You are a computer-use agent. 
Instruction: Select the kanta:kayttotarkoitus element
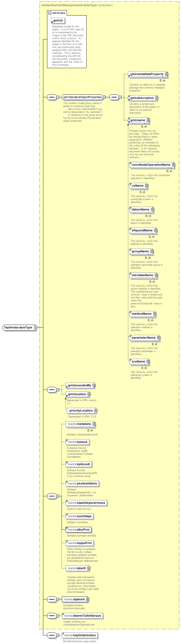click(80, 635)
